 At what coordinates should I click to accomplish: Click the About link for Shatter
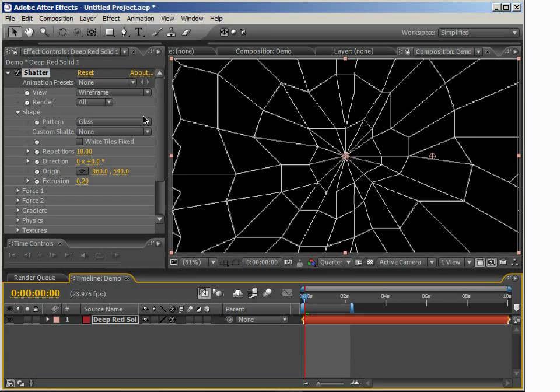[x=141, y=73]
